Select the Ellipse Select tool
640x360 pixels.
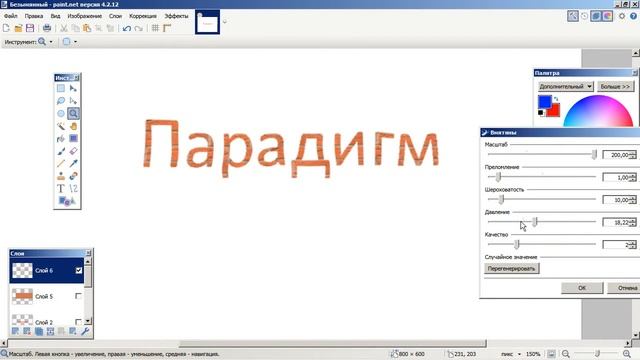[61, 113]
